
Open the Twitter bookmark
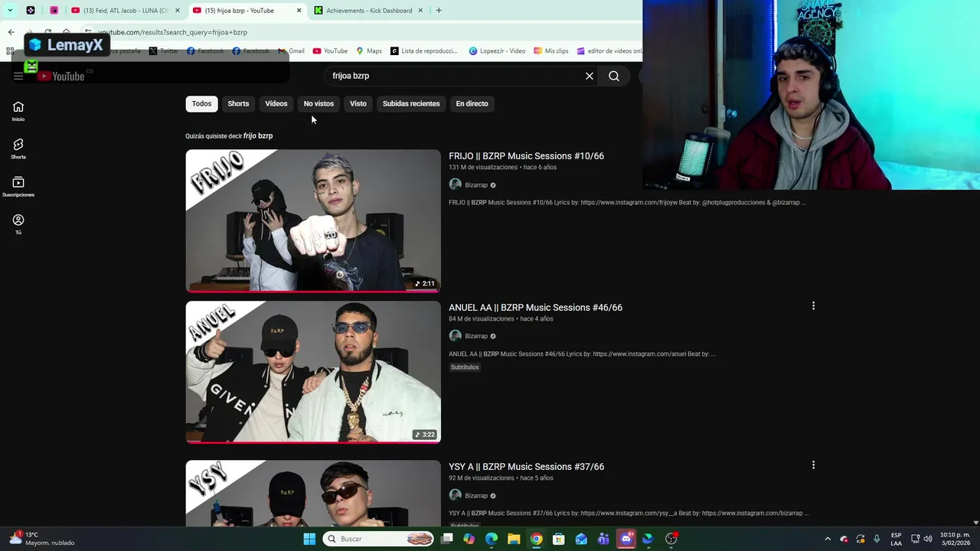pos(164,51)
